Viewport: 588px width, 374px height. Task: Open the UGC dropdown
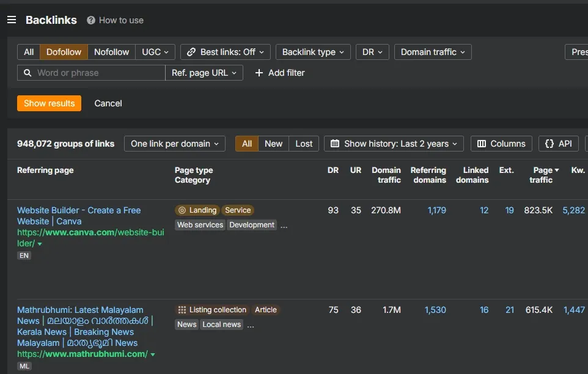tap(155, 52)
